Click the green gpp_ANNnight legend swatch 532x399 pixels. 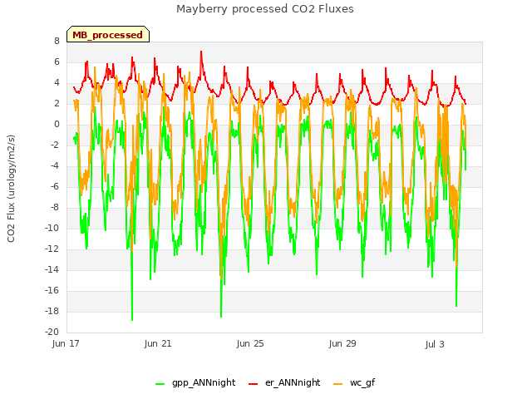(x=160, y=384)
